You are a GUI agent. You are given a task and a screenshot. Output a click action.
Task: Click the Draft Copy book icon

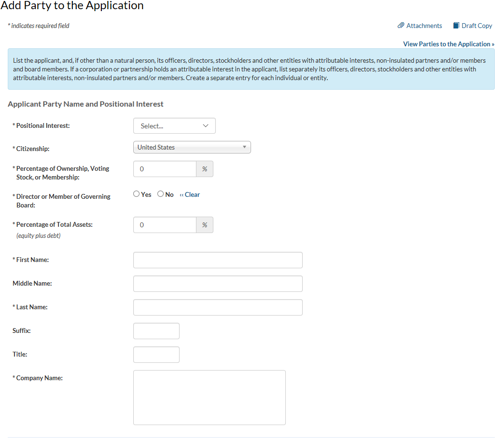pos(456,26)
